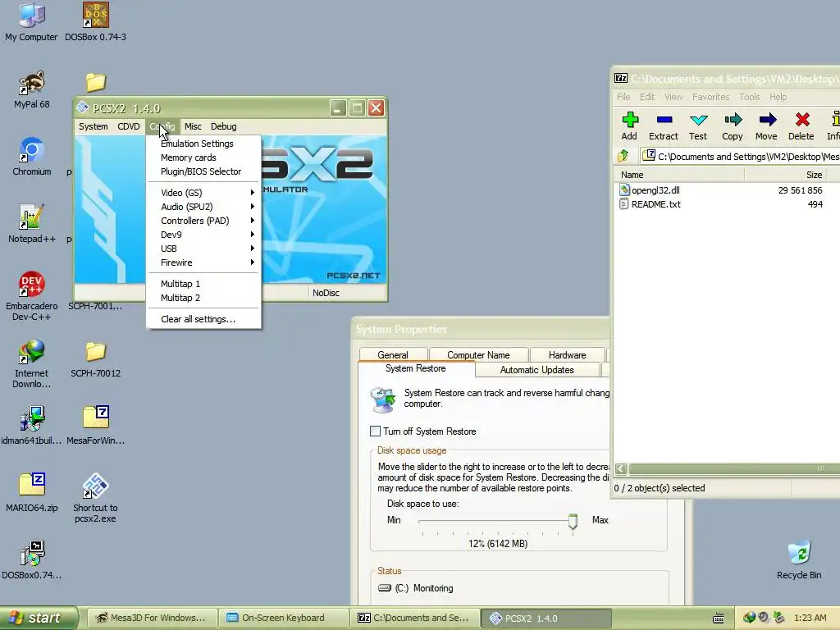Expand Controllers (PAD) submenu
This screenshot has height=630, width=840.
[203, 220]
